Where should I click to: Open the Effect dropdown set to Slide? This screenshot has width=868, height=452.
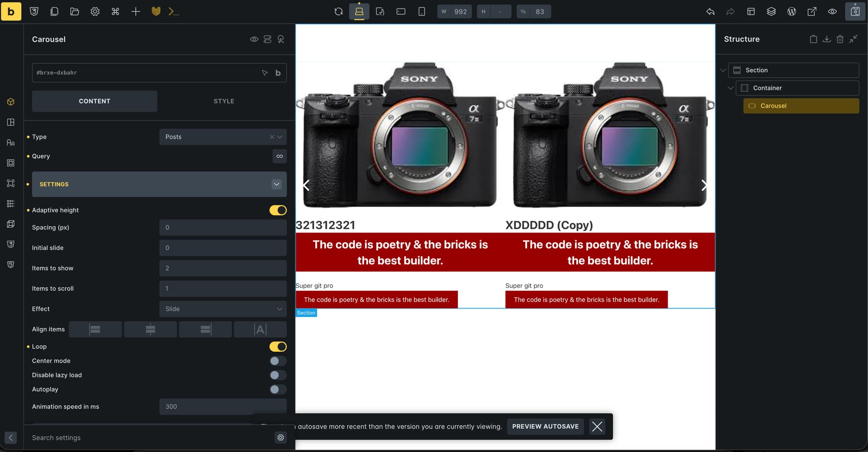(222, 309)
